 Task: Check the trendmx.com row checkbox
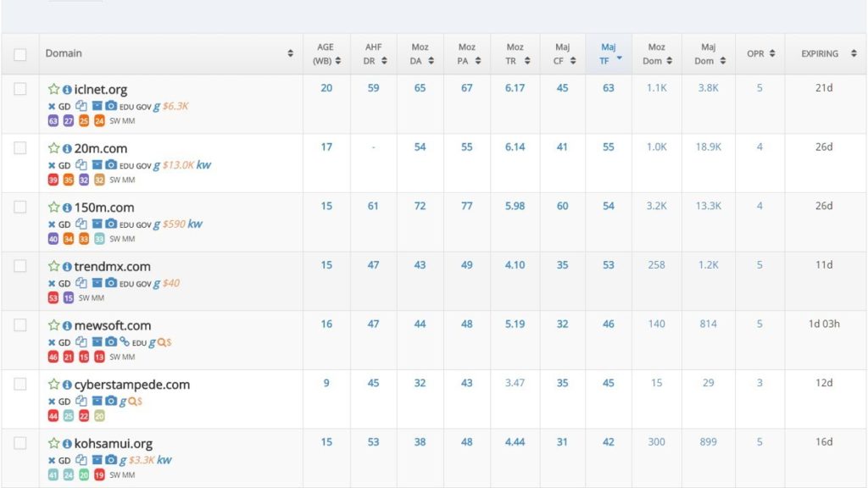tap(20, 266)
